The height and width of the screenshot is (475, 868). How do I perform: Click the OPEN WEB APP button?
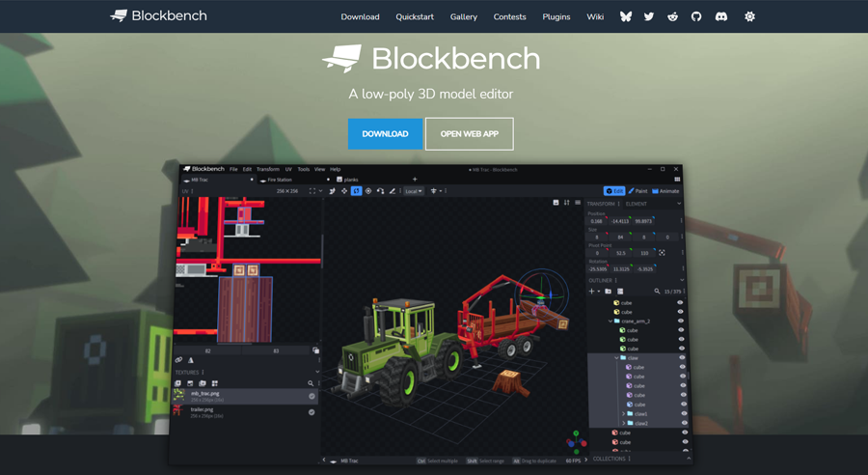[x=470, y=134]
